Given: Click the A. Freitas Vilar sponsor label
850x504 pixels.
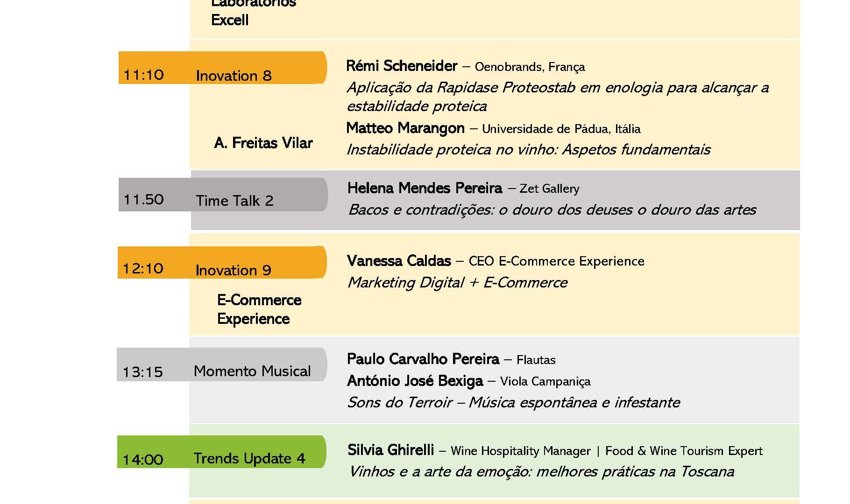Looking at the screenshot, I should [x=263, y=143].
